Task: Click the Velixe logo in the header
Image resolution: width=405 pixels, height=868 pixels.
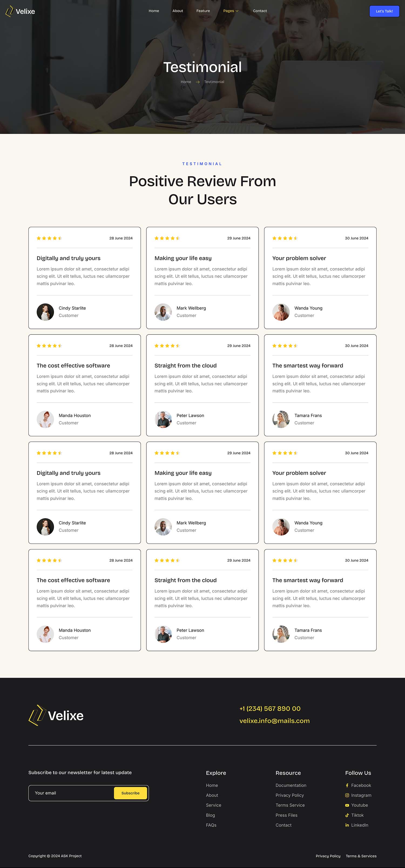Action: 20,11
